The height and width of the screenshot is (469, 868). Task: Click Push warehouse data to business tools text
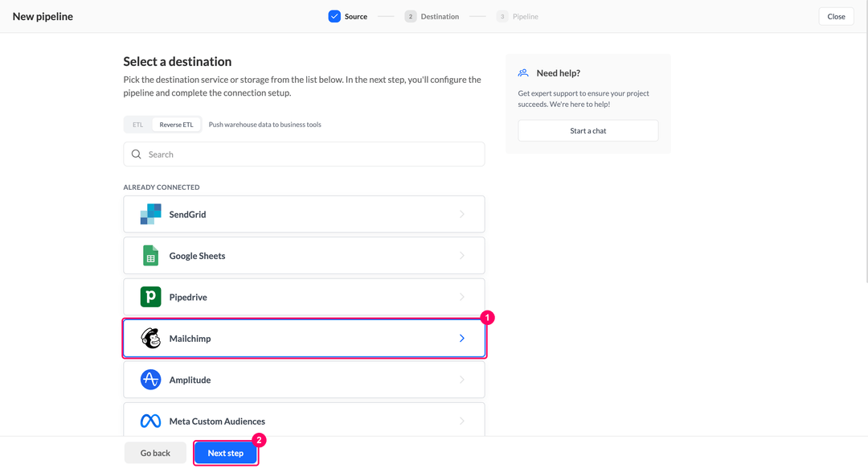[264, 125]
